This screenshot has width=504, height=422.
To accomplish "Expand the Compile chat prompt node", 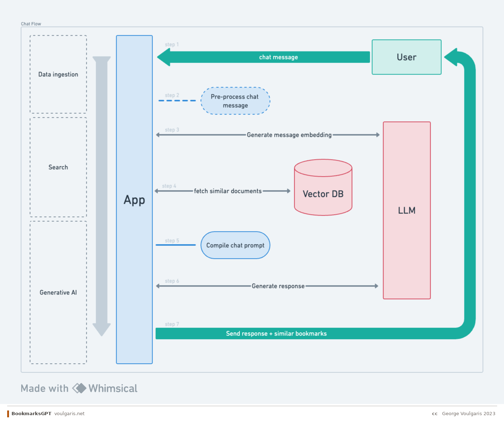I will [x=235, y=245].
